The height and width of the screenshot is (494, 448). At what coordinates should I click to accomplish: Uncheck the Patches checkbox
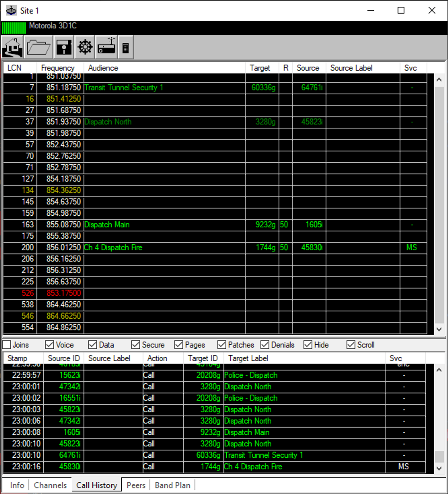[x=222, y=345]
